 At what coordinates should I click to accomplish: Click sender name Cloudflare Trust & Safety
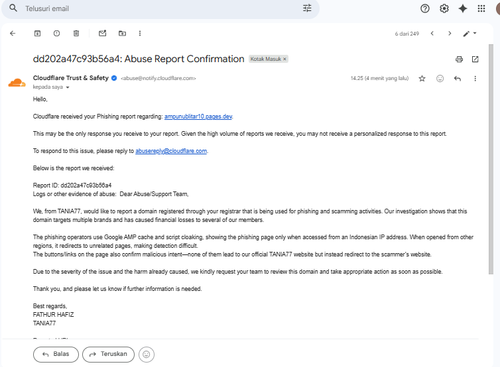[71, 78]
